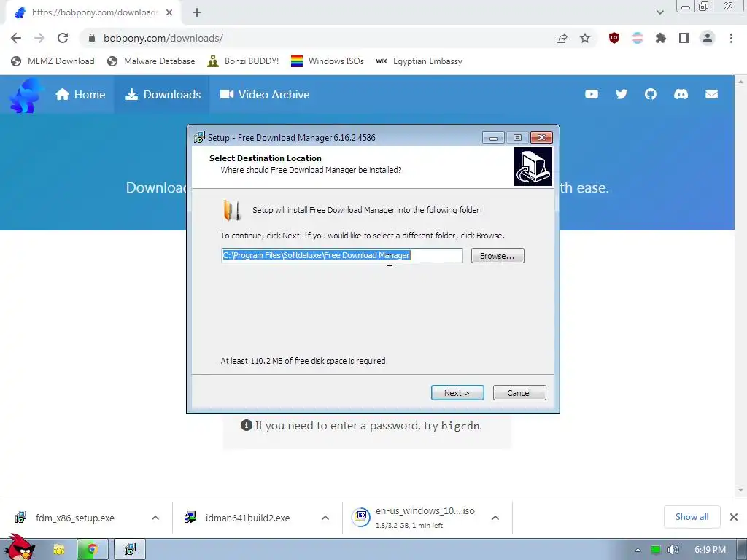Click the Browse... button
Viewport: 747px width, 560px height.
click(x=498, y=256)
